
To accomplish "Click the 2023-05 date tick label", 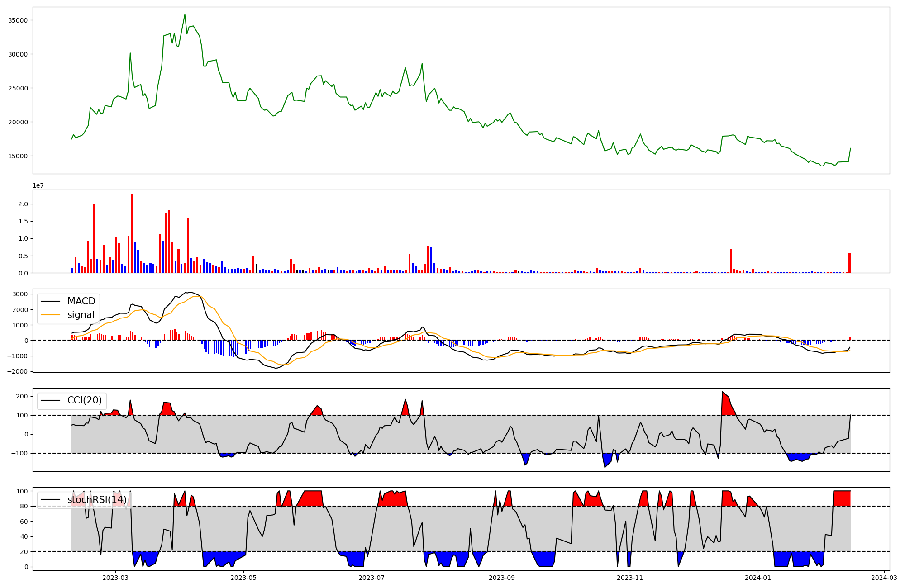I will point(243,578).
